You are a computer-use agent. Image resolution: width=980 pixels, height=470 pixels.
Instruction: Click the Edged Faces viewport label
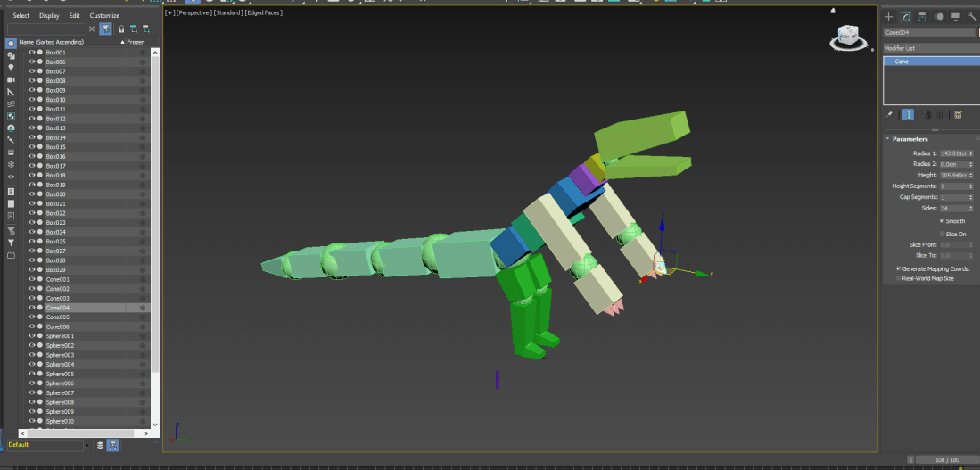[x=263, y=12]
